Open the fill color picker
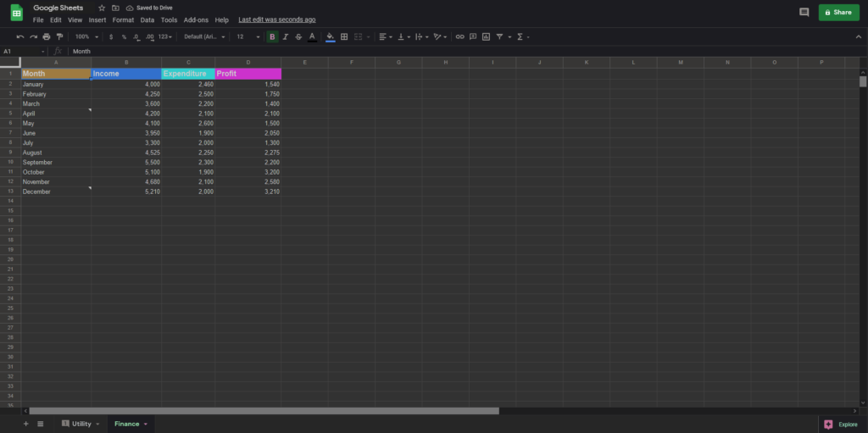 click(x=331, y=36)
